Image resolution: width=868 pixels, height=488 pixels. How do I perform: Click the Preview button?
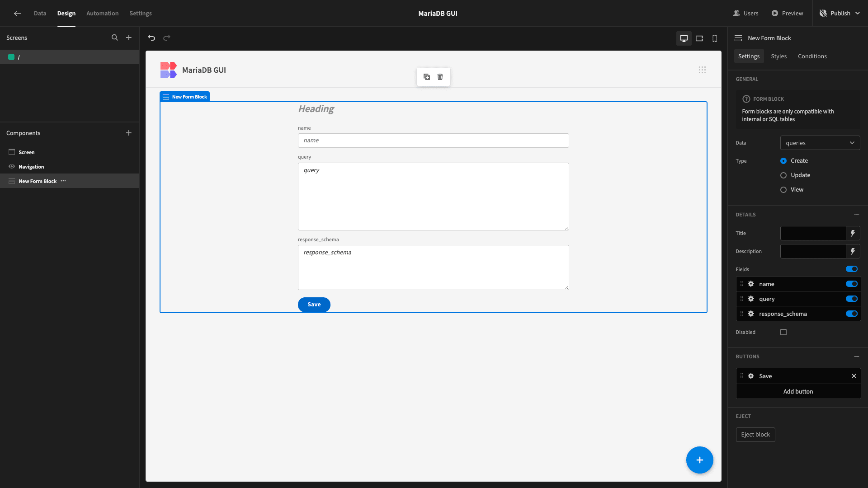tap(787, 14)
